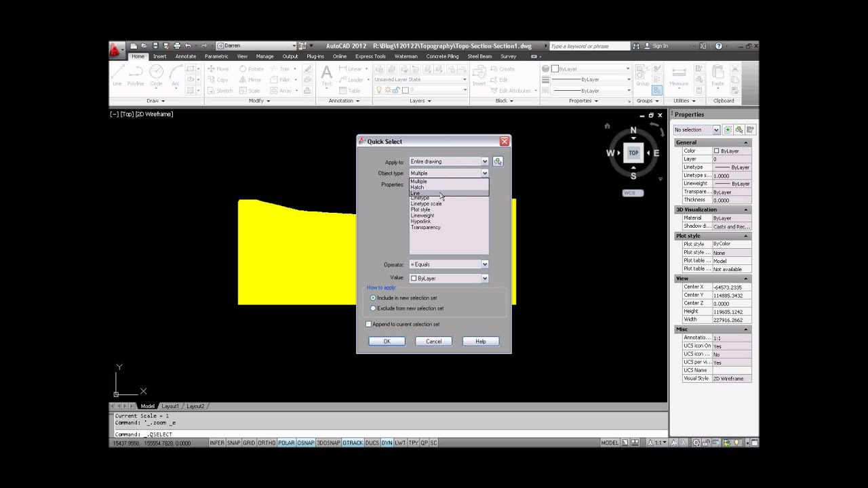Open the Unsaved Layer State dropdown

click(x=420, y=79)
